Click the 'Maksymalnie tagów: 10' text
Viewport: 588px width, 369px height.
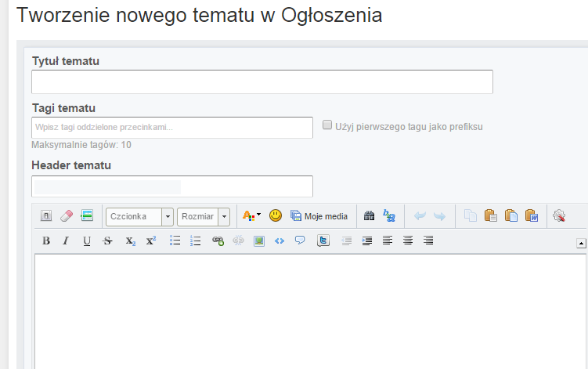(x=81, y=145)
